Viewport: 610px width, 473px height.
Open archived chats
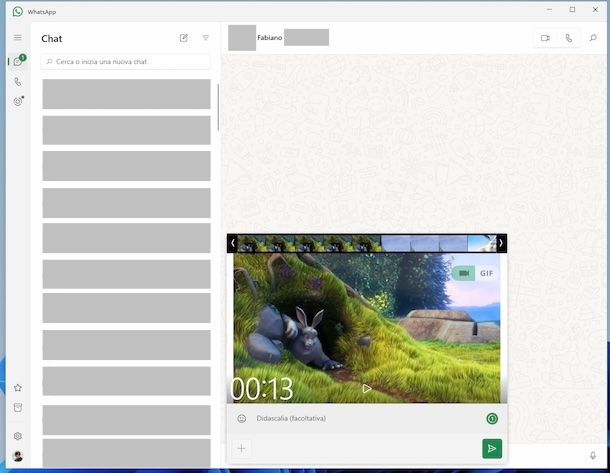click(x=18, y=407)
